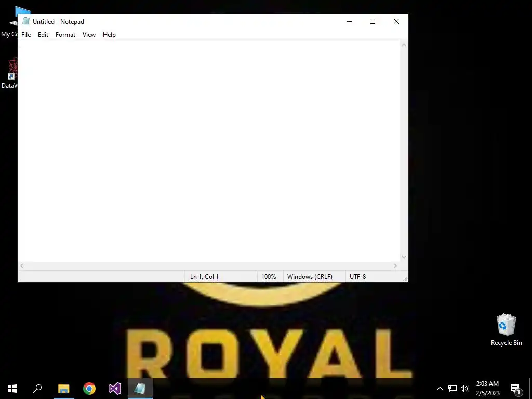
Task: Click the 'Ln 1, Col 1' status text
Action: pyautogui.click(x=204, y=277)
